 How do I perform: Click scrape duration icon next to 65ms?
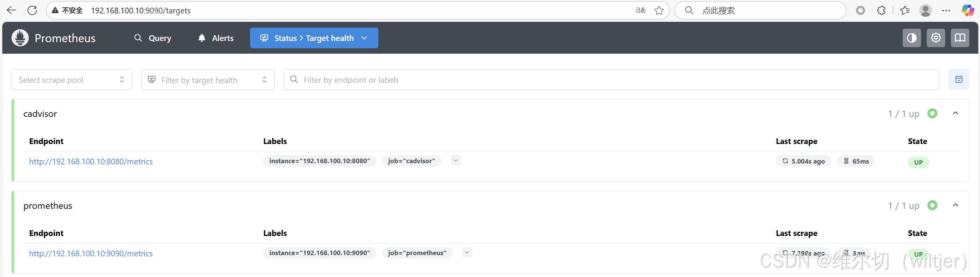[846, 161]
